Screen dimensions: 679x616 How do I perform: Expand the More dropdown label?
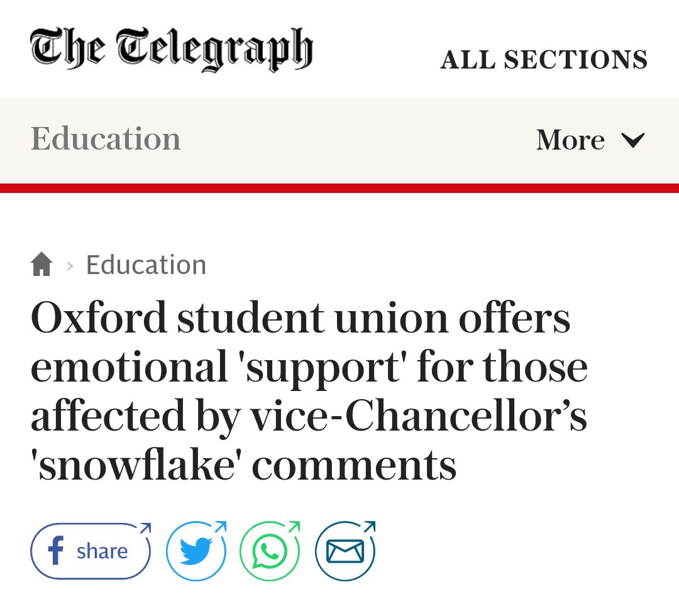(x=570, y=140)
